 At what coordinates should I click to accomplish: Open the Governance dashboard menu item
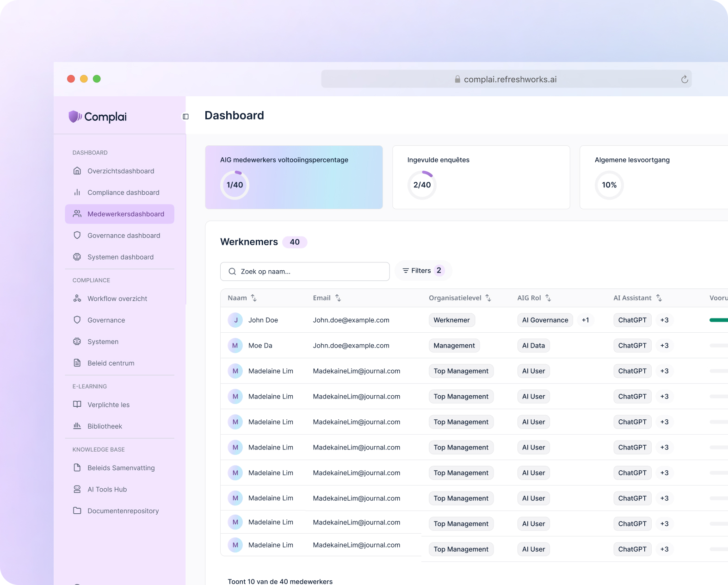[x=123, y=236]
